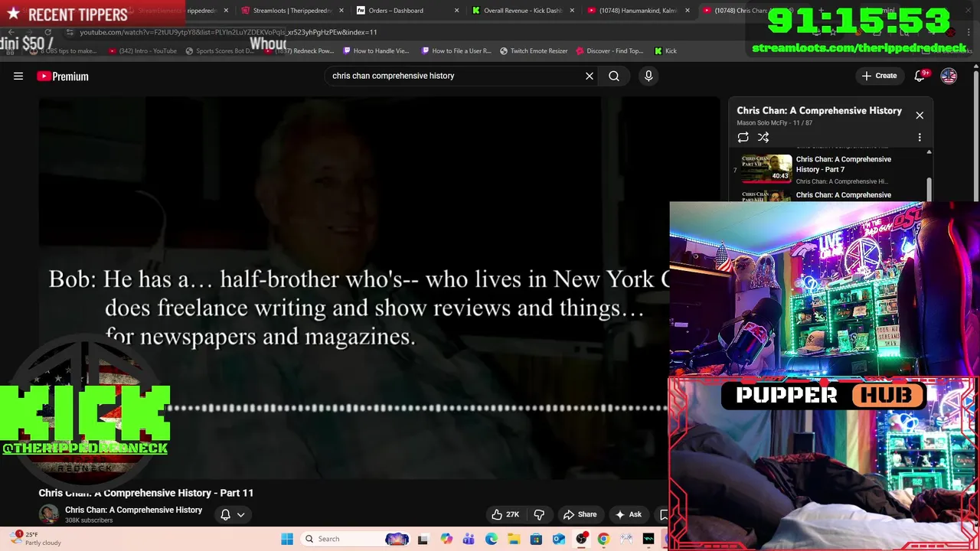
Task: Open the Chris Chan channel name link
Action: [133, 510]
